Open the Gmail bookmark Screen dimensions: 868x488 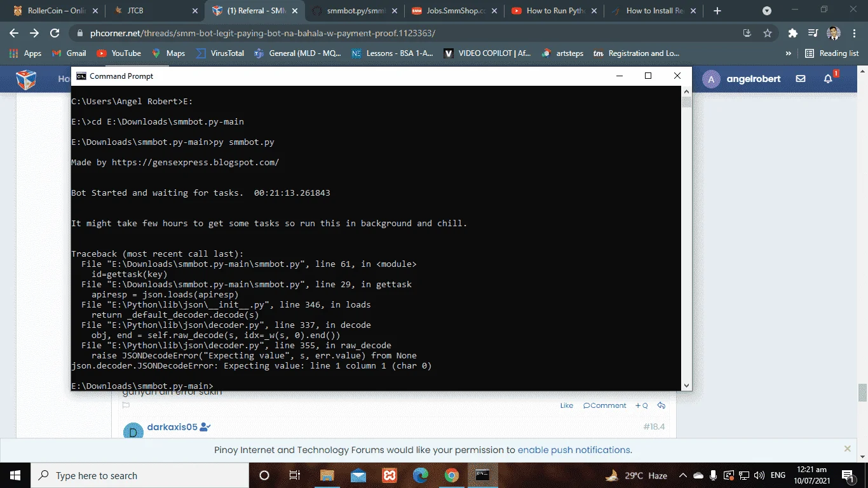click(x=69, y=53)
